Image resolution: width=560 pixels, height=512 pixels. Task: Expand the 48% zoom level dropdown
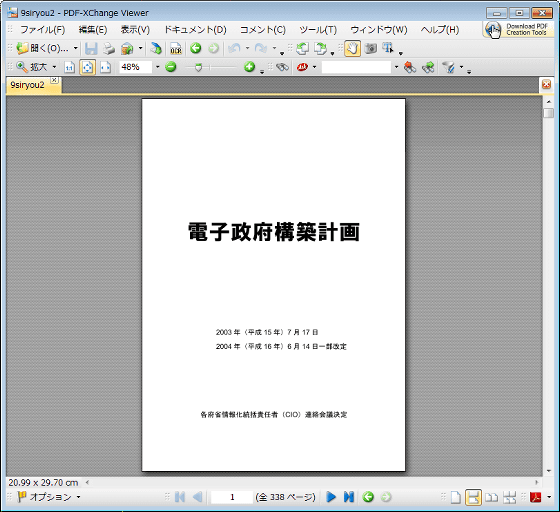click(x=158, y=67)
